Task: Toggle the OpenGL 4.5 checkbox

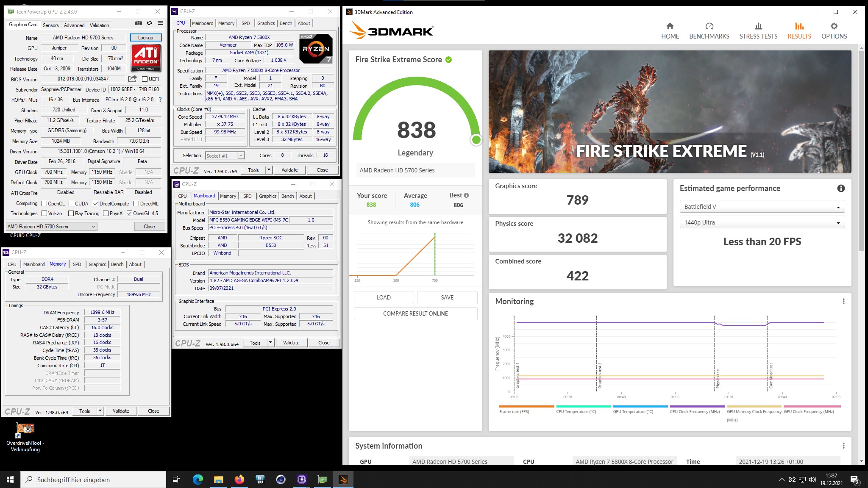Action: coord(130,213)
